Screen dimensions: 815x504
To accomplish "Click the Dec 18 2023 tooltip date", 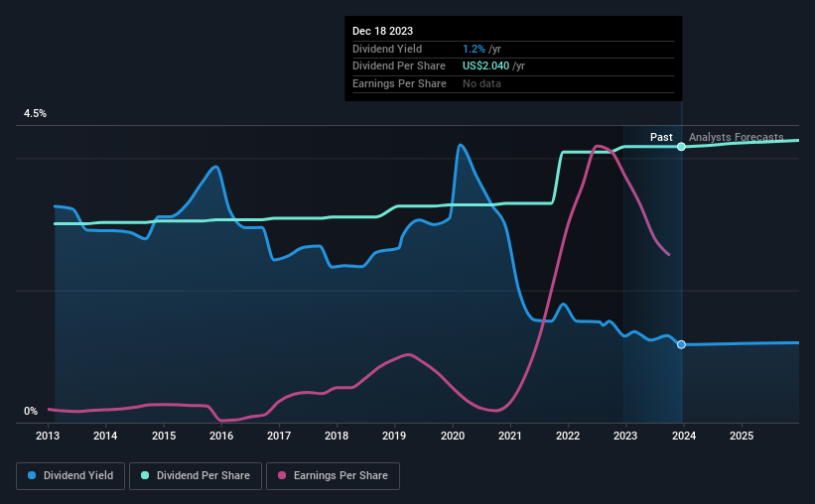I will tap(382, 31).
